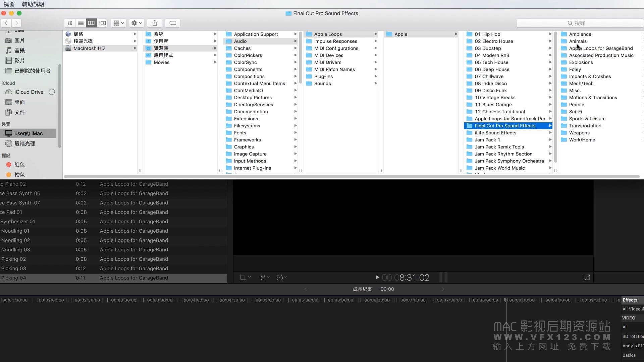Image resolution: width=644 pixels, height=362 pixels.
Task: Open the crop/transform tool dropdown in viewer
Action: click(245, 277)
